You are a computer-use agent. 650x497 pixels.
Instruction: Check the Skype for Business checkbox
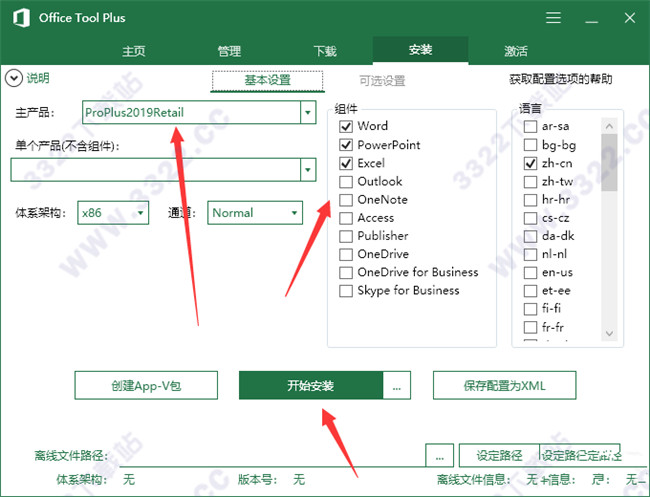point(346,291)
